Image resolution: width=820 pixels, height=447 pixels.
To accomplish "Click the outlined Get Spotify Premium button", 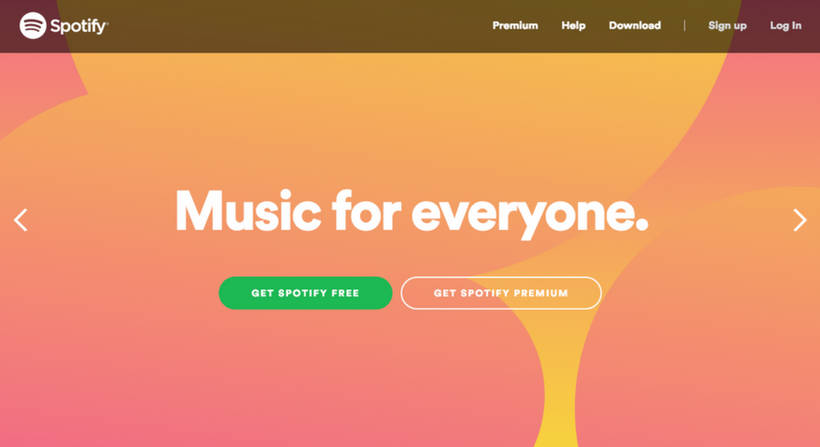I will pos(501,293).
